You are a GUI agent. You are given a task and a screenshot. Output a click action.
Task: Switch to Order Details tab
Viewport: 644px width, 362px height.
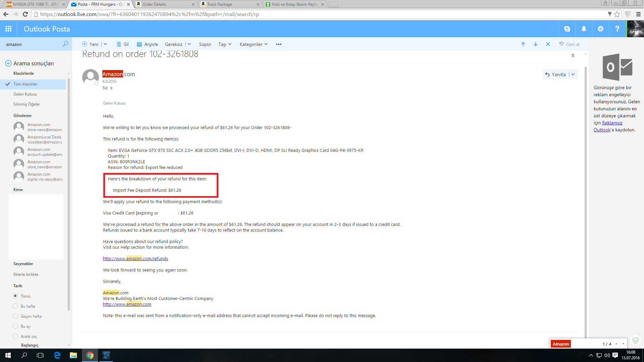pos(164,4)
